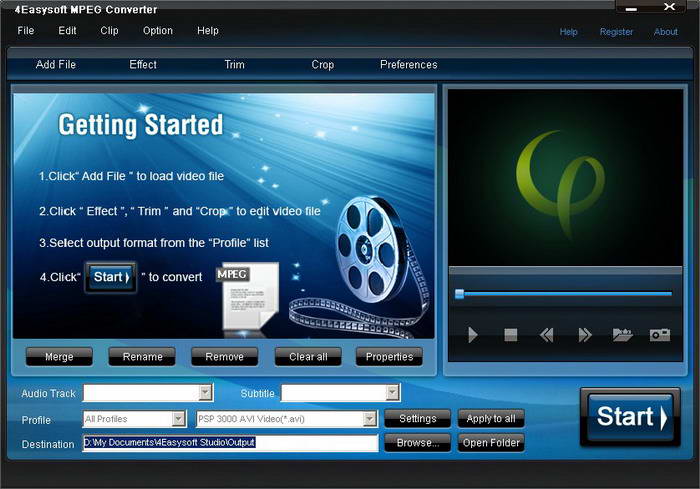Click the About link
The height and width of the screenshot is (489, 700).
(666, 32)
